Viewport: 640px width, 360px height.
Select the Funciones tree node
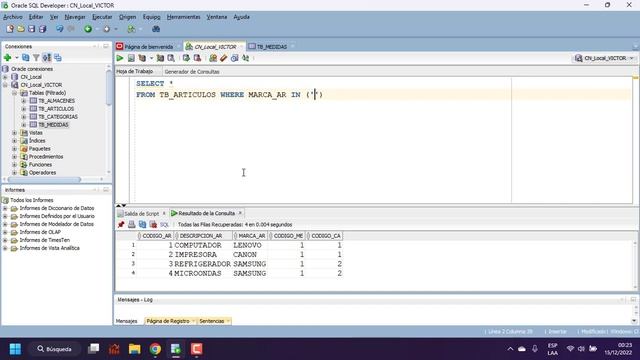pos(40,164)
